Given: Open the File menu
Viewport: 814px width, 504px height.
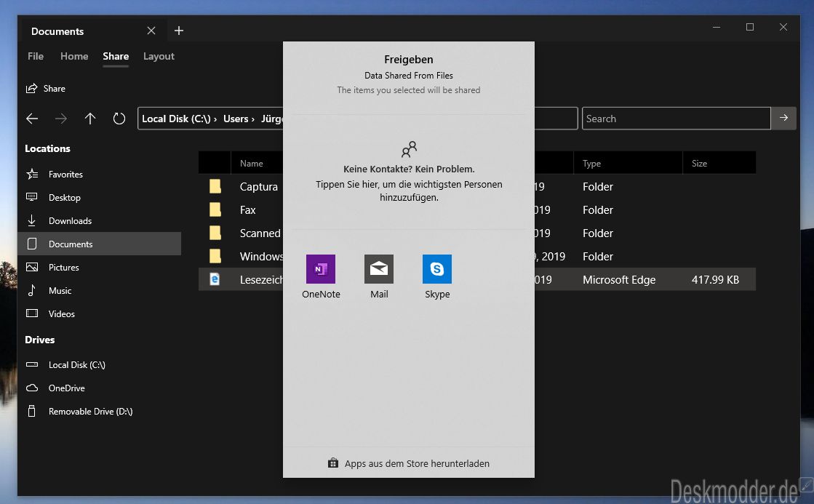Looking at the screenshot, I should tap(36, 56).
